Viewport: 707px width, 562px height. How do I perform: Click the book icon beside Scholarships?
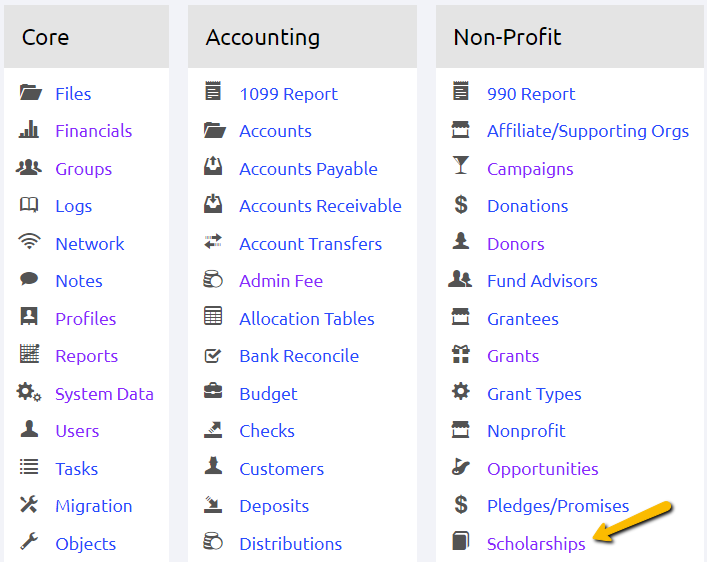tap(461, 543)
